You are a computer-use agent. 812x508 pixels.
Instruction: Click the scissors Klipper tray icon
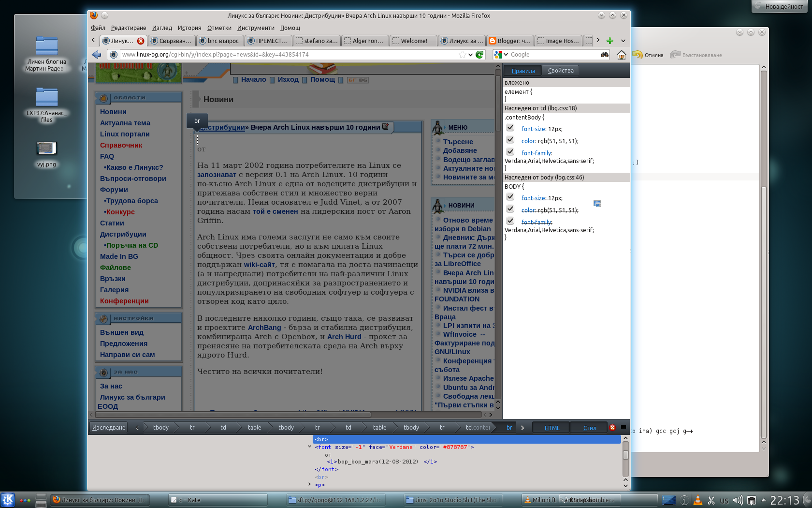pyautogui.click(x=711, y=500)
